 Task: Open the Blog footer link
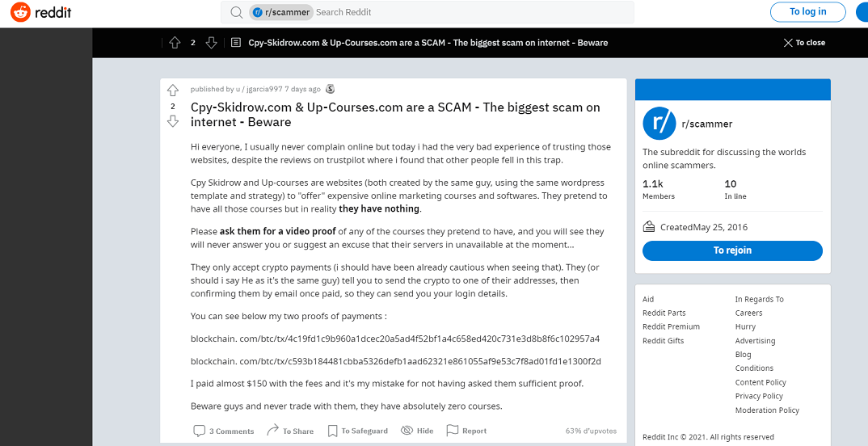point(743,355)
